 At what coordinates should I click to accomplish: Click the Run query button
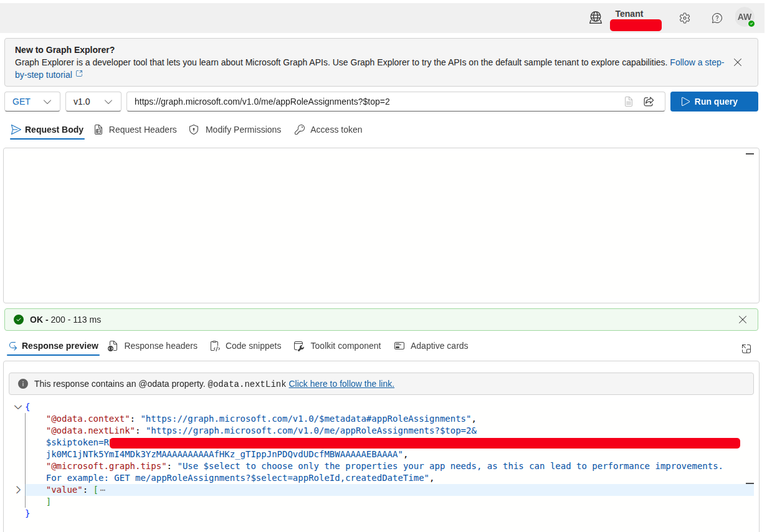coord(714,102)
